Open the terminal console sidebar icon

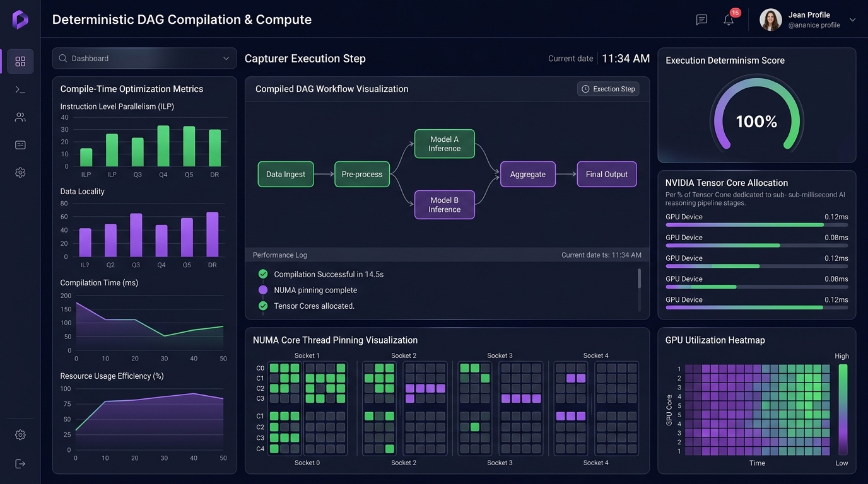coord(20,89)
